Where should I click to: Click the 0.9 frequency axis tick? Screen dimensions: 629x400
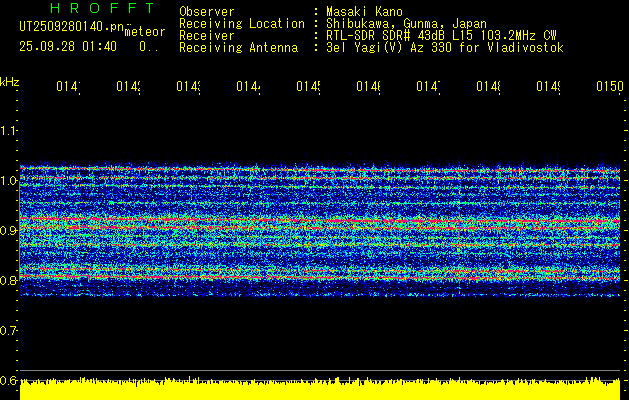[9, 231]
